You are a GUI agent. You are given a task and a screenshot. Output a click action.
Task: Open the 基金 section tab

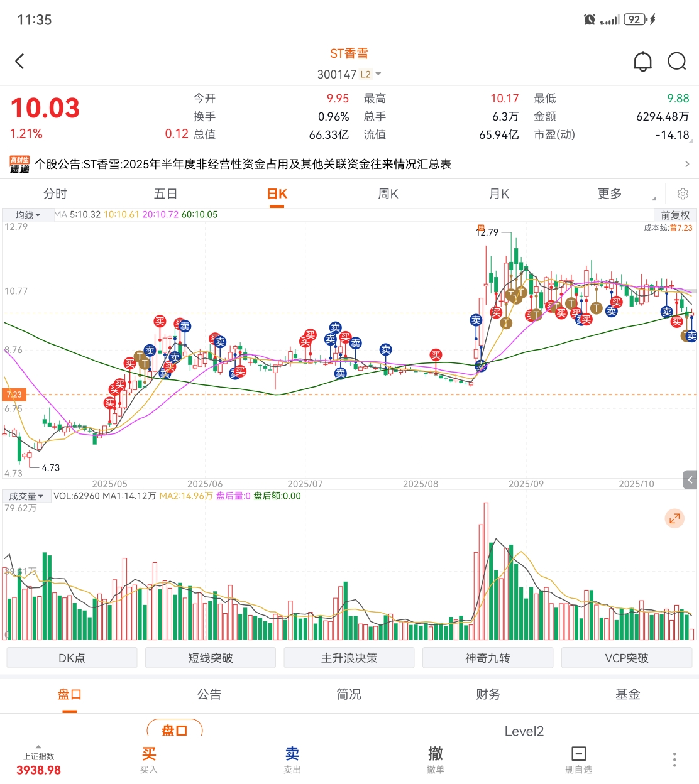click(628, 694)
